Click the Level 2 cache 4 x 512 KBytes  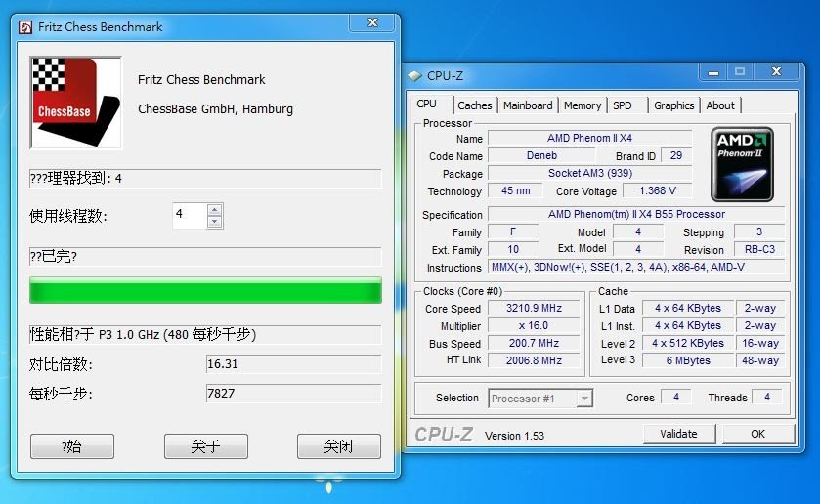[x=688, y=344]
